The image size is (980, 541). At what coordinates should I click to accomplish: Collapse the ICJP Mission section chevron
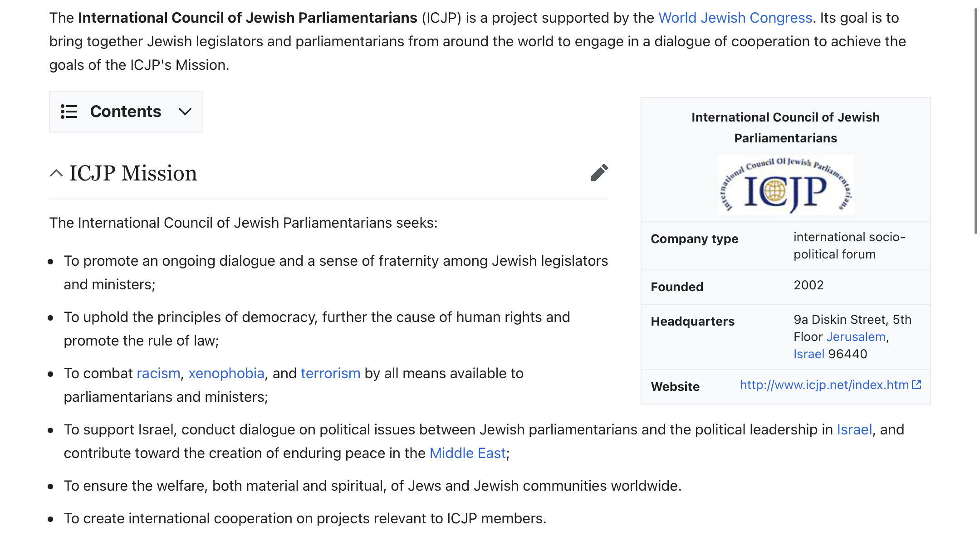56,173
